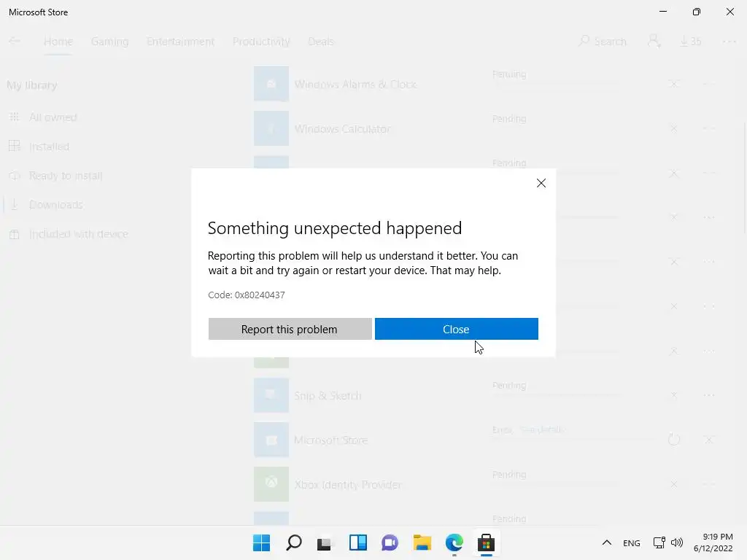The height and width of the screenshot is (560, 747).
Task: Open the volume icon in system tray
Action: pos(676,542)
